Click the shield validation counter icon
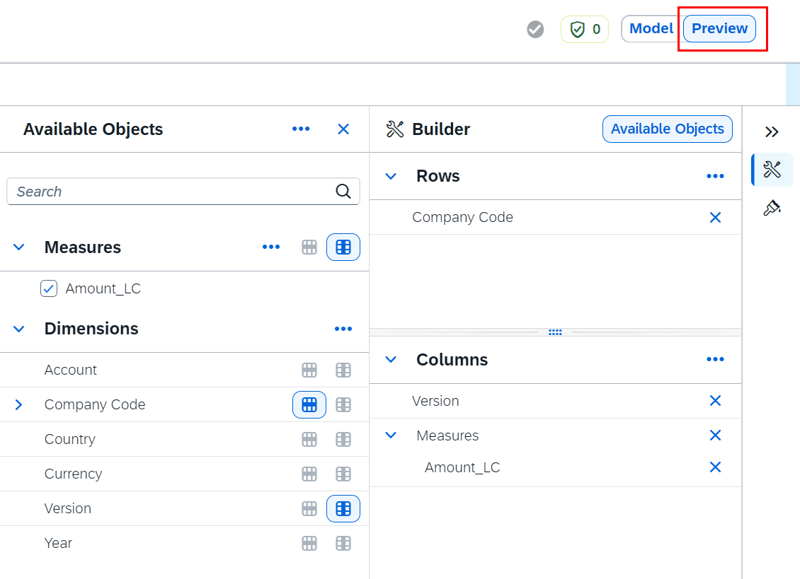The image size is (800, 579). [x=585, y=29]
